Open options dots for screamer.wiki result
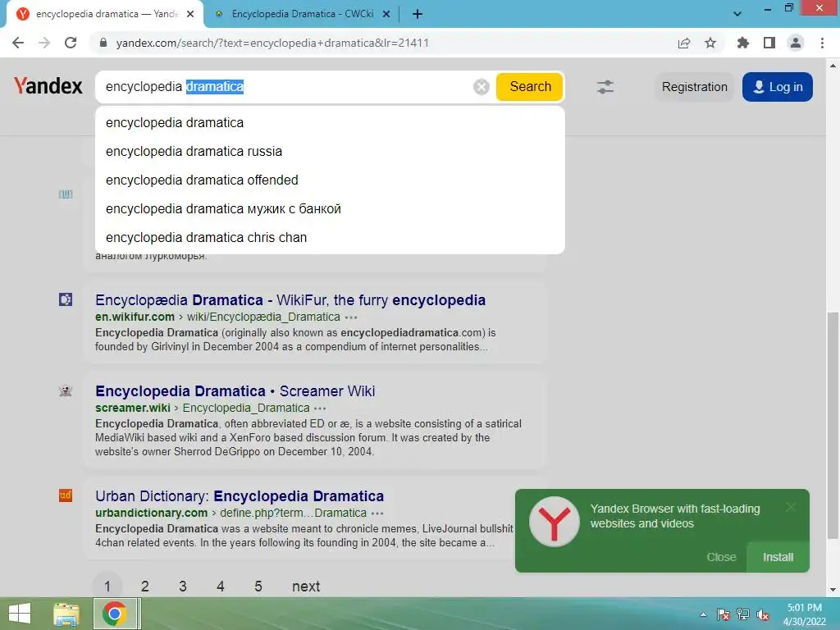 pyautogui.click(x=321, y=409)
